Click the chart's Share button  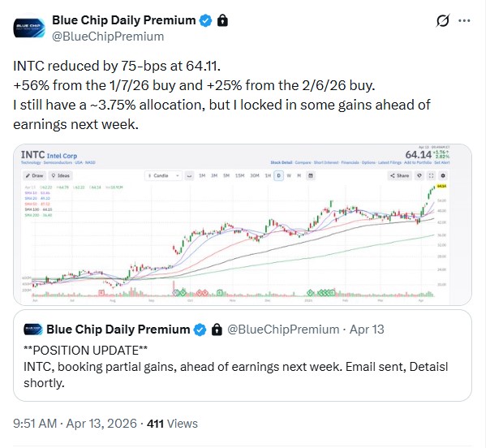(x=400, y=174)
